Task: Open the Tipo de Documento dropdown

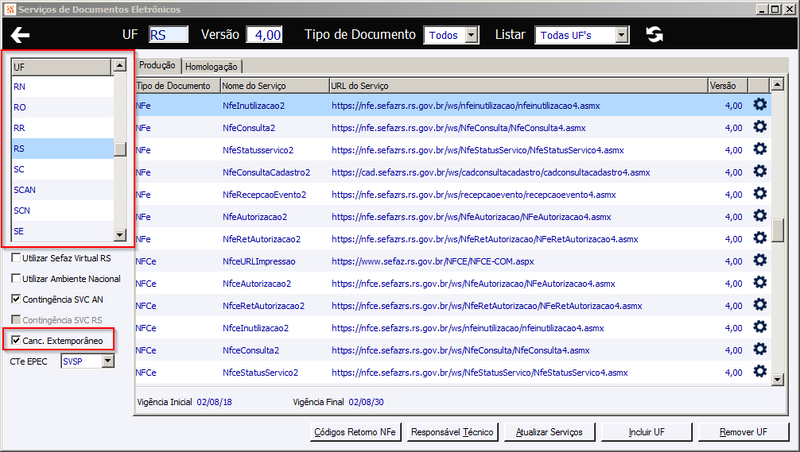Action: click(472, 35)
